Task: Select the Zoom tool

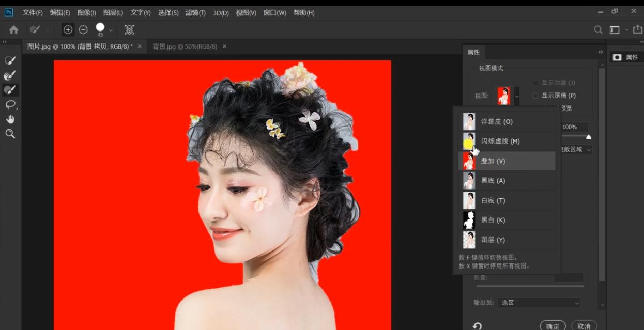Action: click(10, 134)
